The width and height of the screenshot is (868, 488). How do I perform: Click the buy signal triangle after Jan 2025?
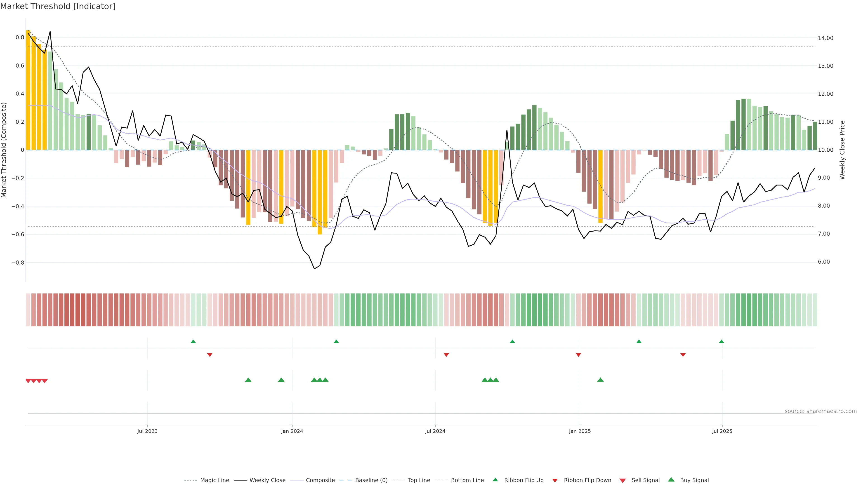point(600,380)
